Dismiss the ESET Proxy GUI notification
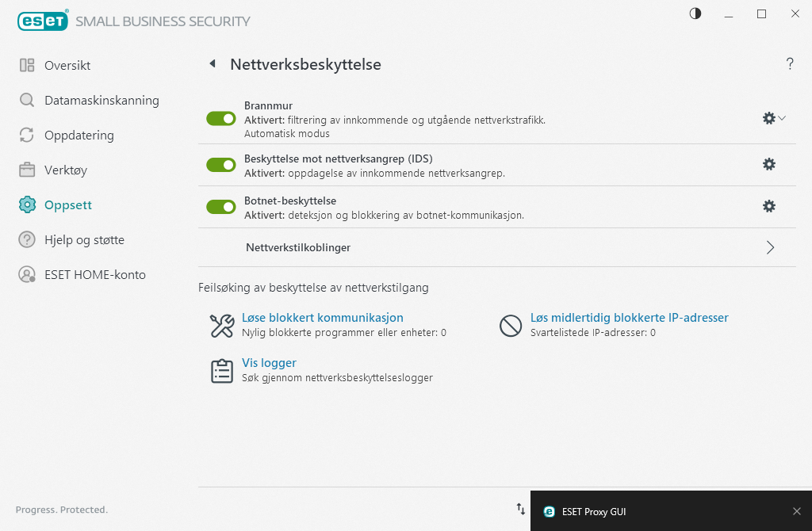This screenshot has width=812, height=531. (796, 511)
